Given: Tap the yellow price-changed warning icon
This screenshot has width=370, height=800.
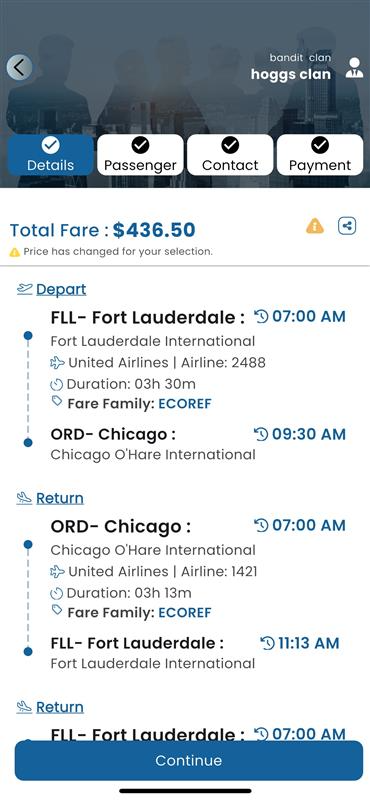Looking at the screenshot, I should tap(15, 252).
